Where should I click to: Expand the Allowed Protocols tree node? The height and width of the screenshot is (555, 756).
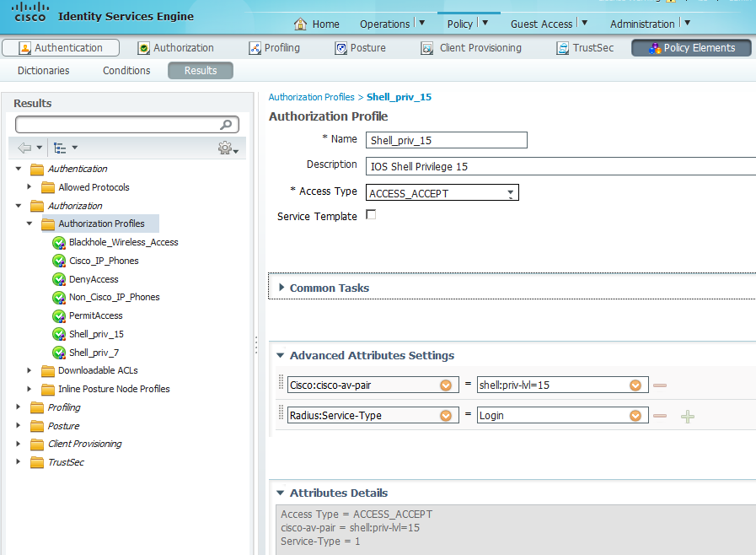29,186
